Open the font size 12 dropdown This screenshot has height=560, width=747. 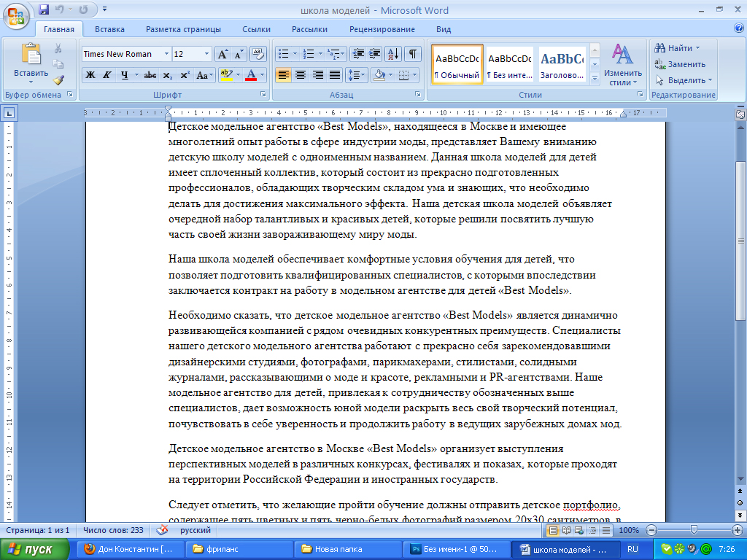coord(206,54)
